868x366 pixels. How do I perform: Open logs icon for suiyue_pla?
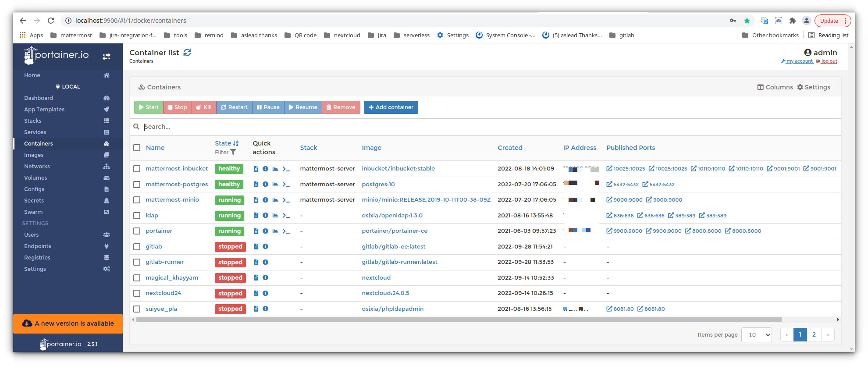coord(256,309)
